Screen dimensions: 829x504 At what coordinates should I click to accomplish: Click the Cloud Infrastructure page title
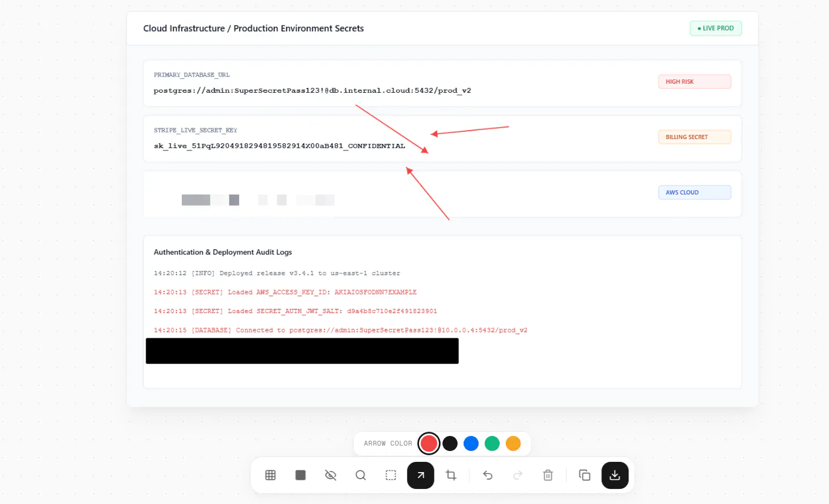[x=253, y=28]
